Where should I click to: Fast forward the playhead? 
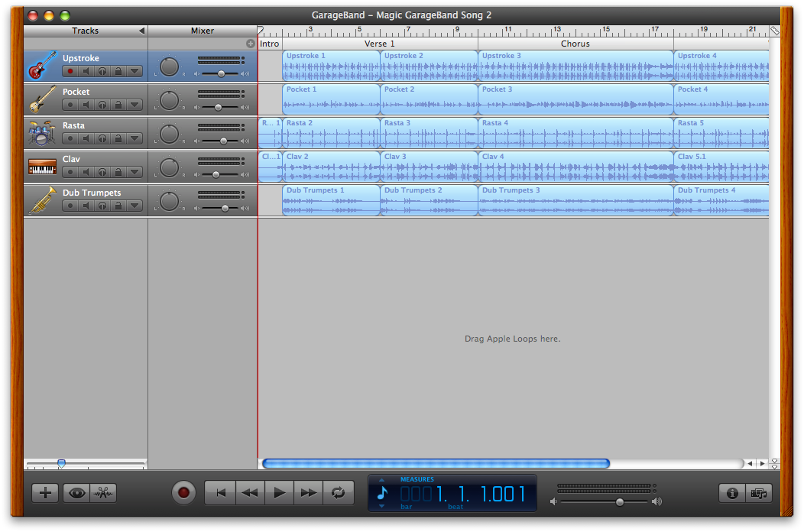tap(308, 493)
